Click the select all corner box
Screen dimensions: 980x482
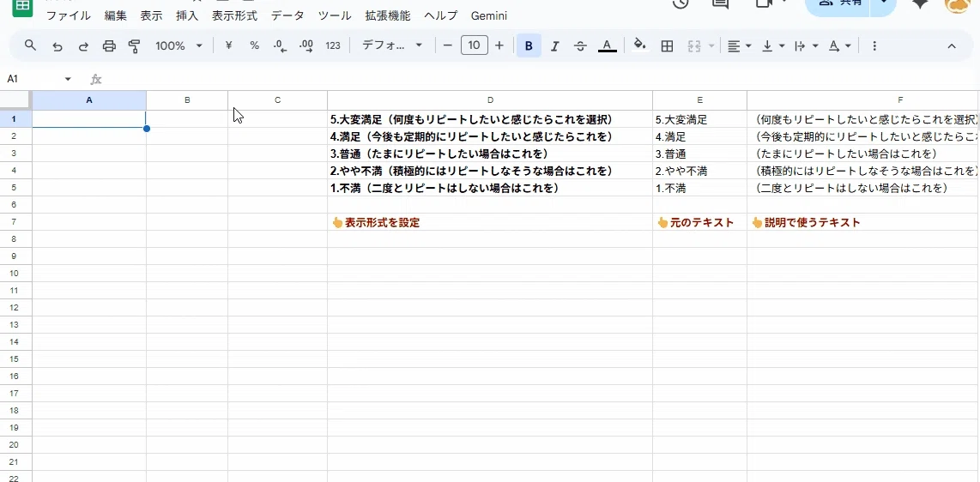pos(15,99)
